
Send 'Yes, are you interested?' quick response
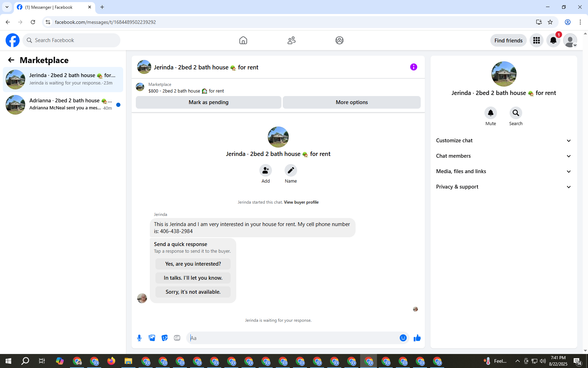(x=193, y=264)
